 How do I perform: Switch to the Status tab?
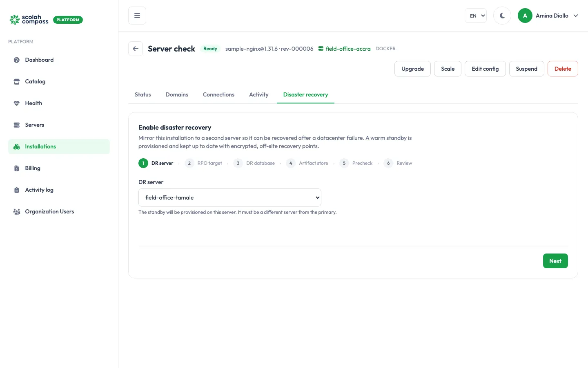click(x=143, y=94)
